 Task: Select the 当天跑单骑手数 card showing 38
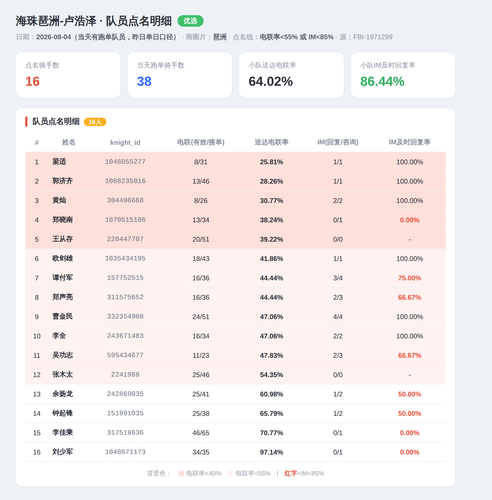point(180,75)
